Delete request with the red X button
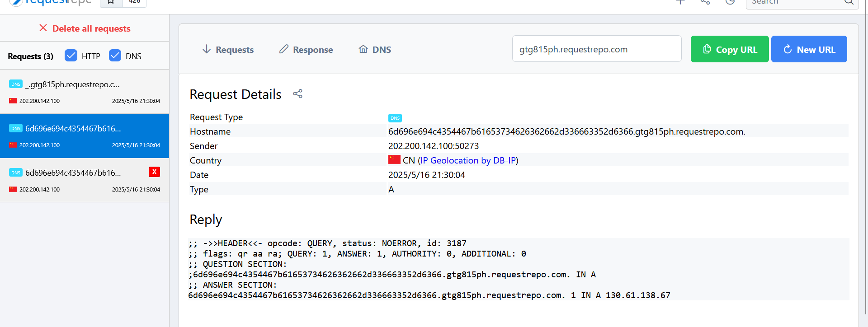The height and width of the screenshot is (327, 868). point(154,172)
